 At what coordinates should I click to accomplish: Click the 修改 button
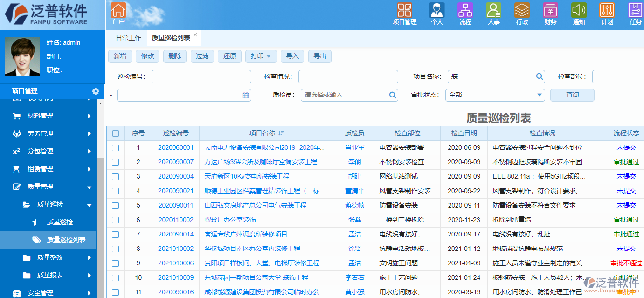tap(147, 56)
